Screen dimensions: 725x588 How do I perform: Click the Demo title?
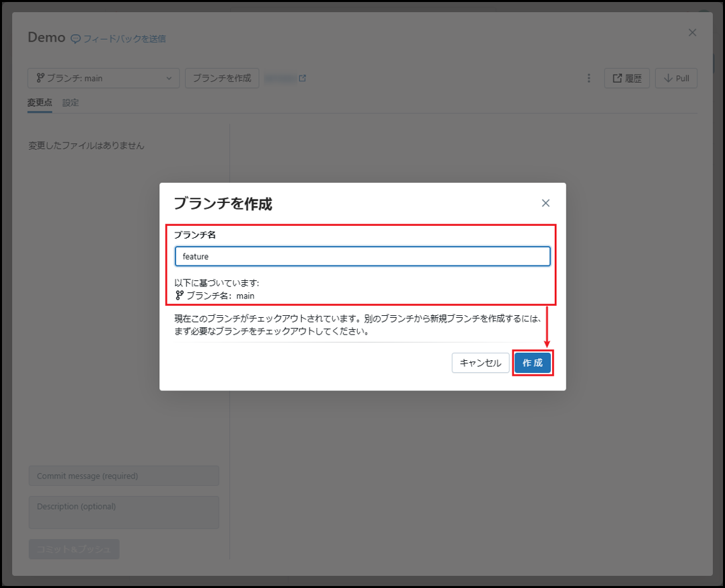[46, 38]
